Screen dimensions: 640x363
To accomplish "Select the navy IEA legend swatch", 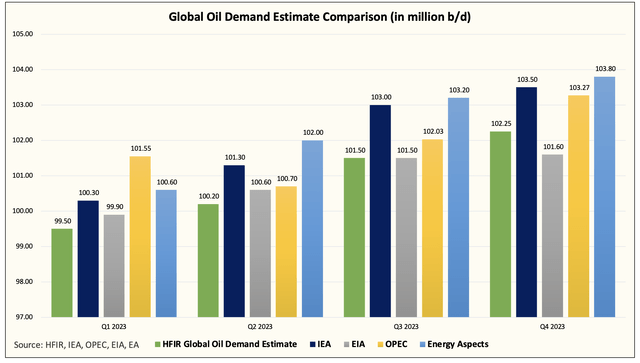I will [x=313, y=345].
